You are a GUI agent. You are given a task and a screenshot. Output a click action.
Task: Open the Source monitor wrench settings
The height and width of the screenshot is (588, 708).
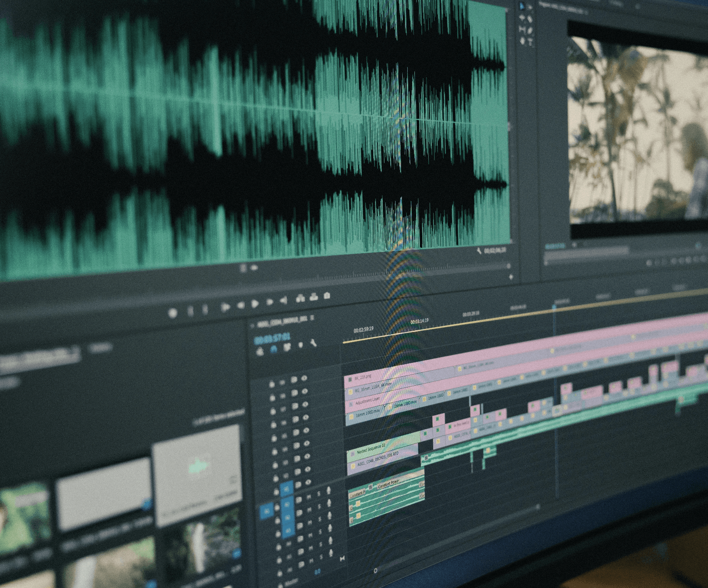(479, 251)
